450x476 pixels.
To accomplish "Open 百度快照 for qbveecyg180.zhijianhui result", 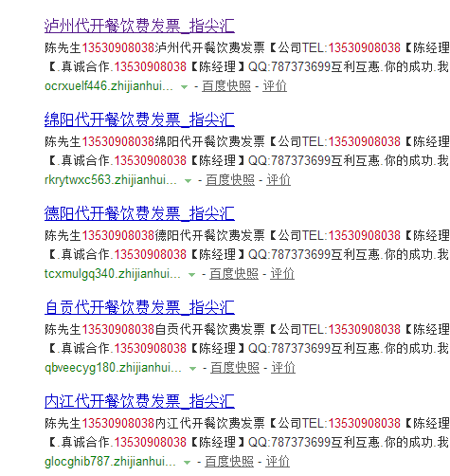I will [235, 368].
